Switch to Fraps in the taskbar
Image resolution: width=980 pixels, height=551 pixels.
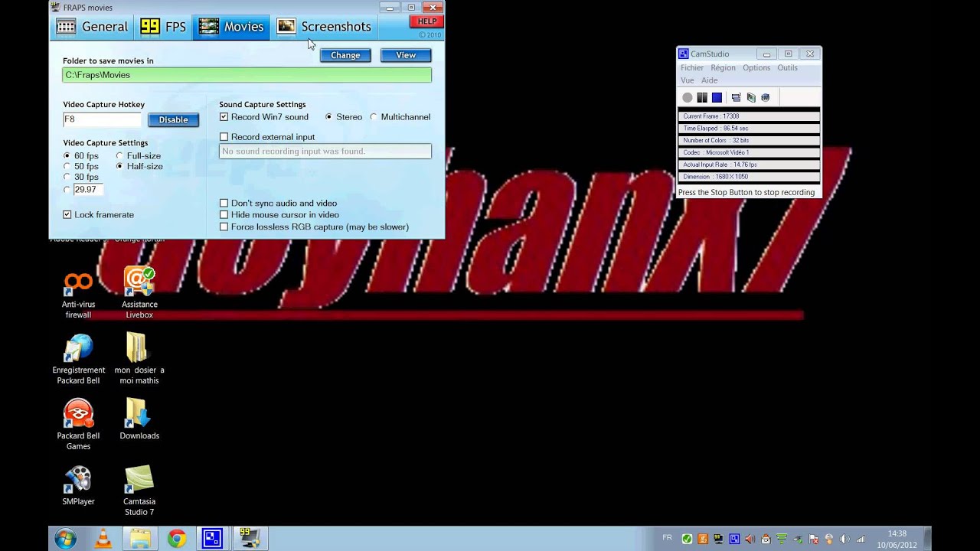(250, 539)
